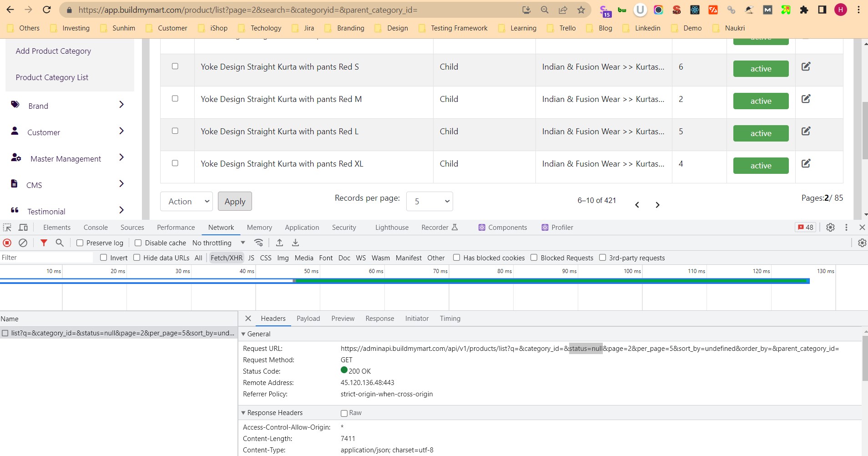868x456 pixels.
Task: Go to previous page of product records
Action: [637, 205]
